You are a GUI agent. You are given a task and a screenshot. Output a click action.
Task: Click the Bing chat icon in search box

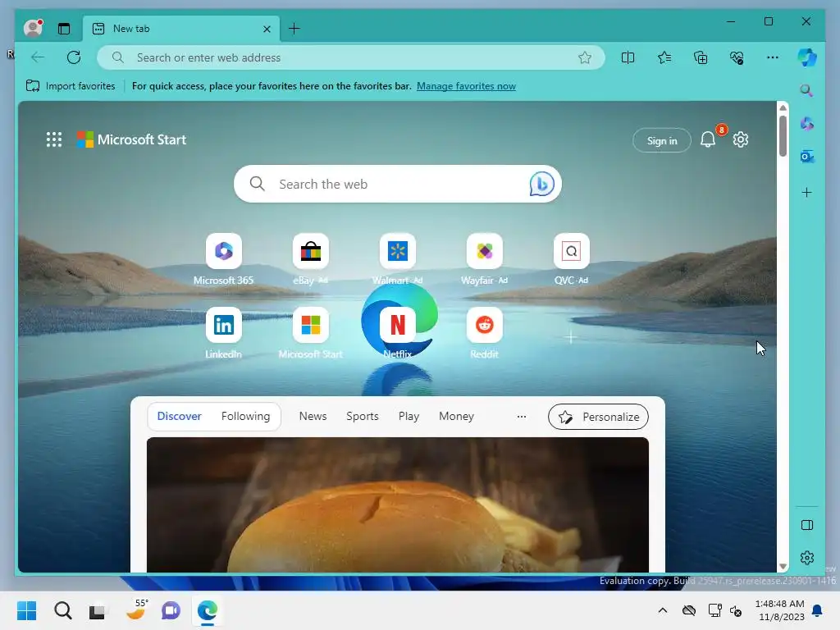[x=541, y=184]
